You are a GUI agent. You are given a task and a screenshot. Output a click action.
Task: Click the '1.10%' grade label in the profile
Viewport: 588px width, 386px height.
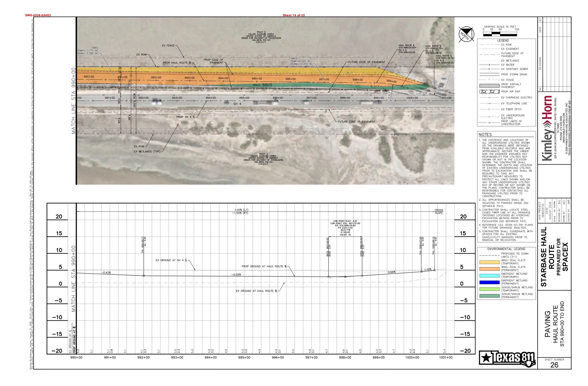coord(428,269)
